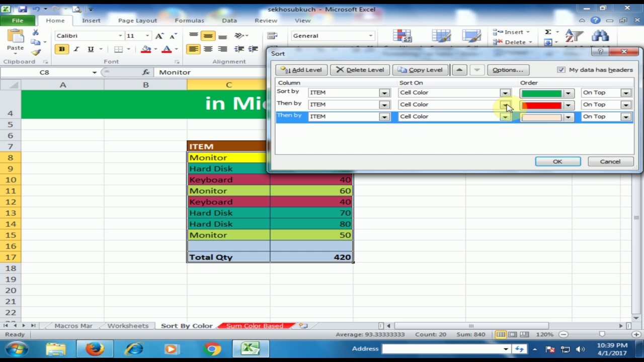Screen dimensions: 644x362
Task: Toggle Bold formatting
Action: (x=62, y=49)
